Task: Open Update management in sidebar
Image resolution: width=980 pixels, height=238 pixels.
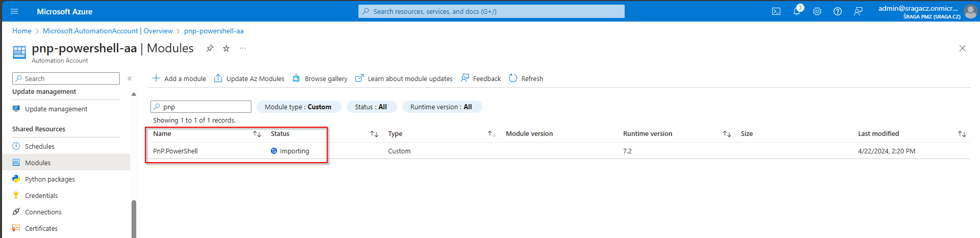Action: click(66, 109)
